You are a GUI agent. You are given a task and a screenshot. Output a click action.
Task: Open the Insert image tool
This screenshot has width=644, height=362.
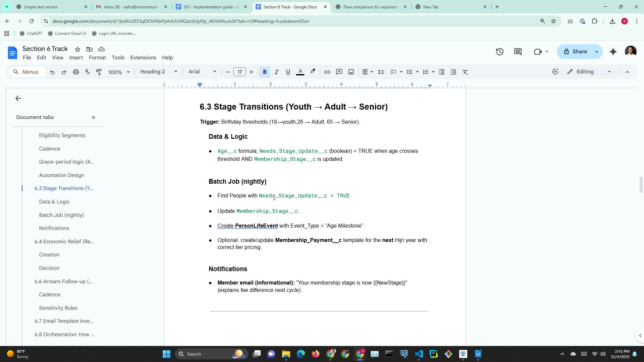click(351, 72)
